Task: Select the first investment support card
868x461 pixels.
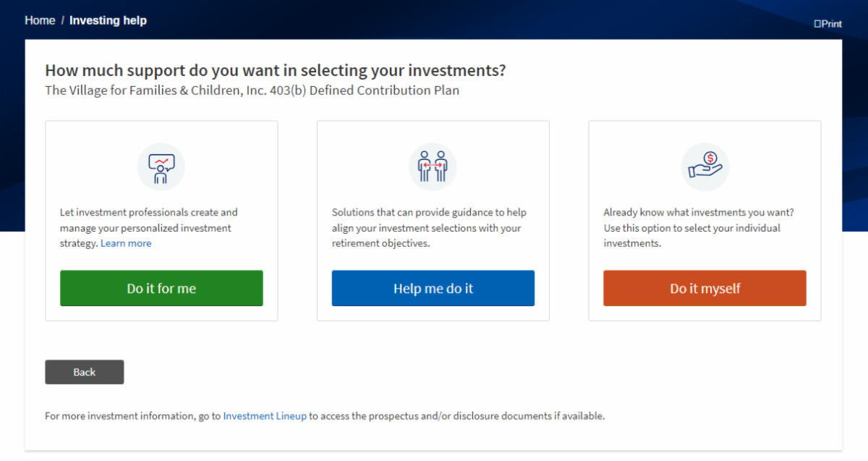Action: click(x=161, y=221)
